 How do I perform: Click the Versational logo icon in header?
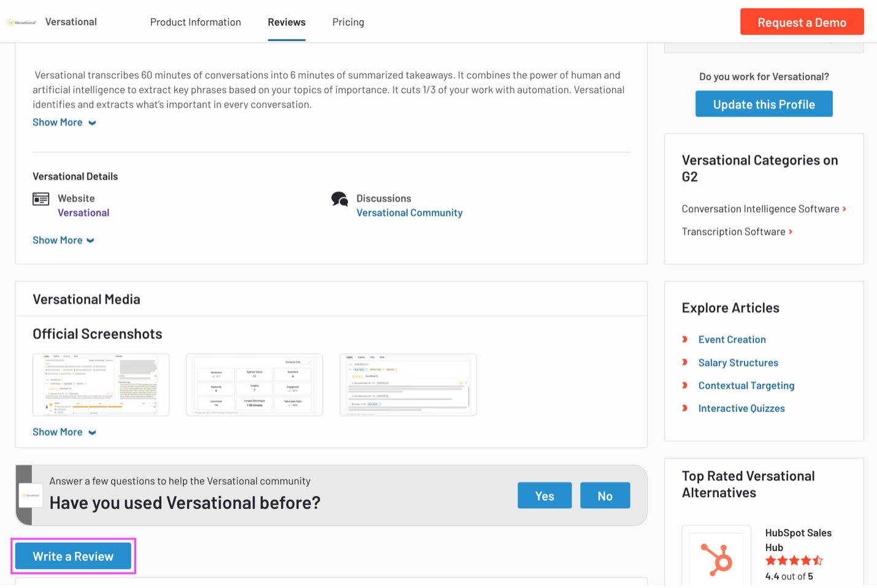coord(21,23)
